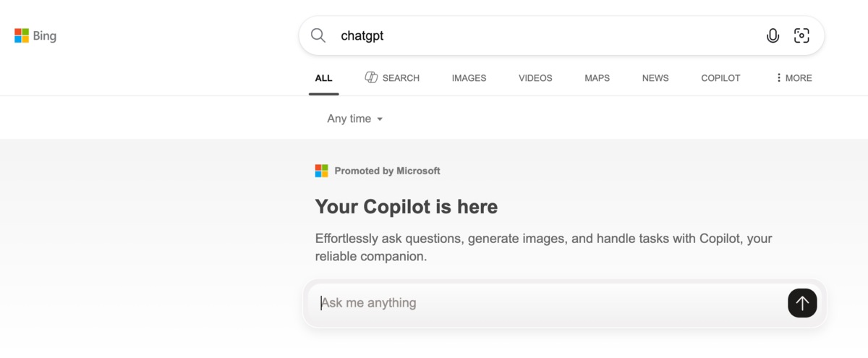Click the Promoted by Microsoft label
Image resolution: width=868 pixels, height=358 pixels.
387,171
